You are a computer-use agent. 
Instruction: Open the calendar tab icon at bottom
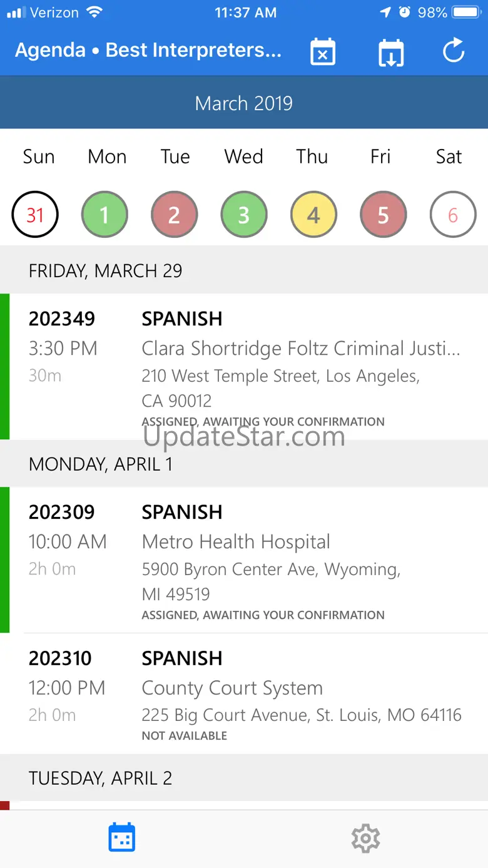(122, 838)
